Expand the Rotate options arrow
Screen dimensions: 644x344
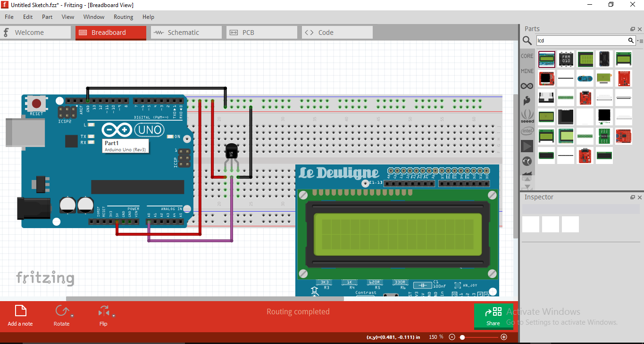pyautogui.click(x=72, y=315)
